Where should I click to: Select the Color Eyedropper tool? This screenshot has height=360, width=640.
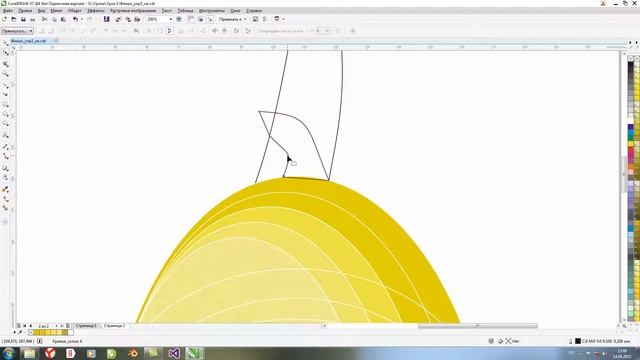click(5, 189)
